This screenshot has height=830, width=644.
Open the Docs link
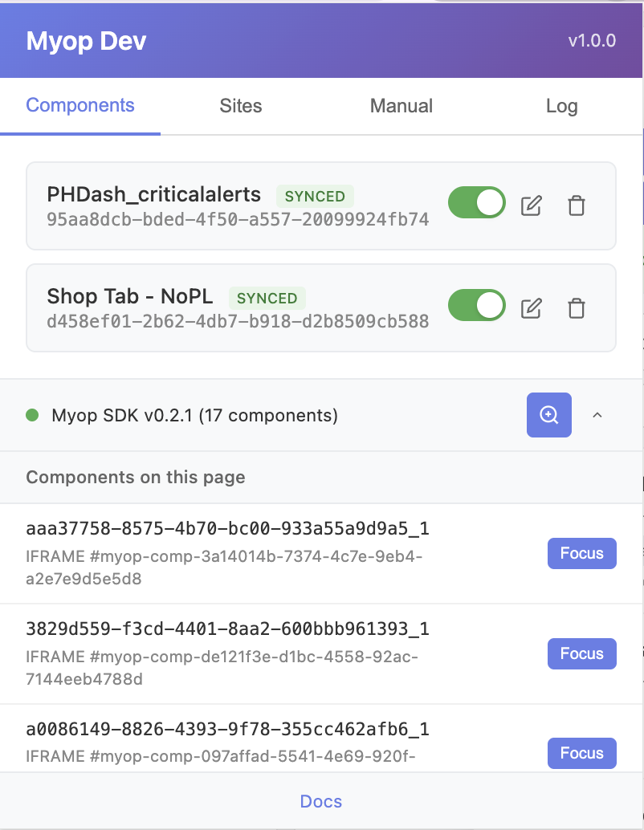tap(321, 801)
